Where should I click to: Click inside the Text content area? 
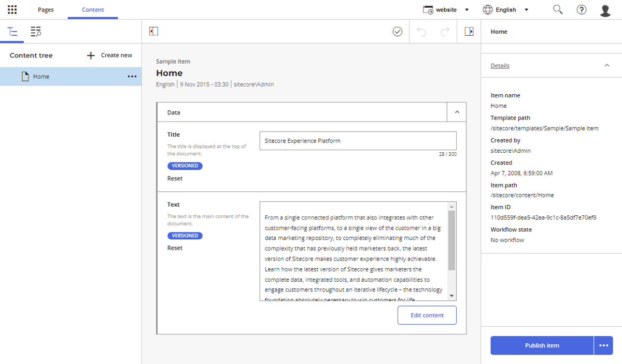354,251
